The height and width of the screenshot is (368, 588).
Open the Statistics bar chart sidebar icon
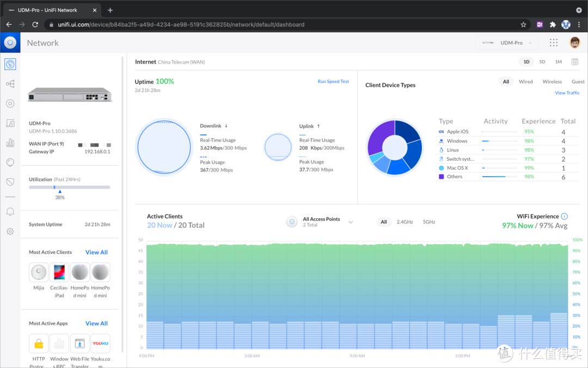point(10,143)
